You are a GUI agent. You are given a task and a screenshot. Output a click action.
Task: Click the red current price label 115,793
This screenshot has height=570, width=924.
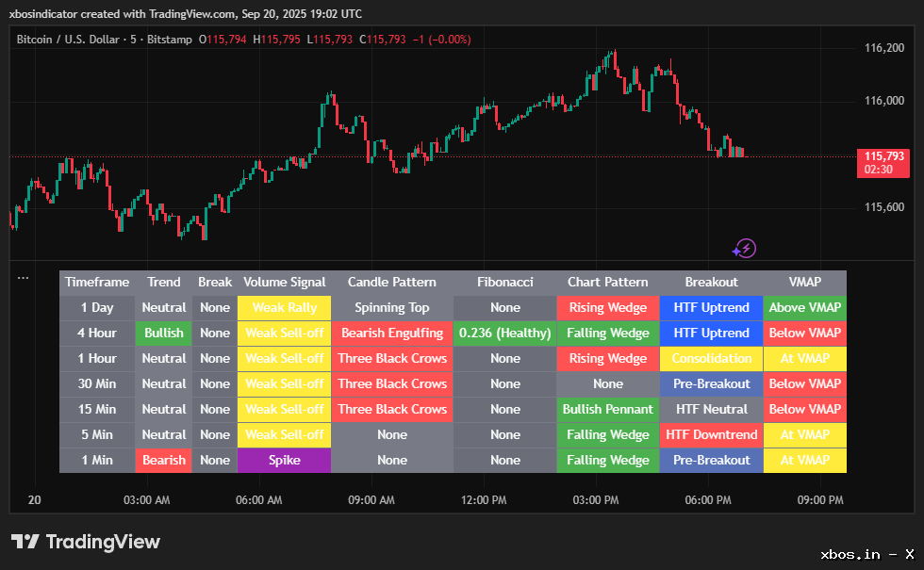[883, 162]
